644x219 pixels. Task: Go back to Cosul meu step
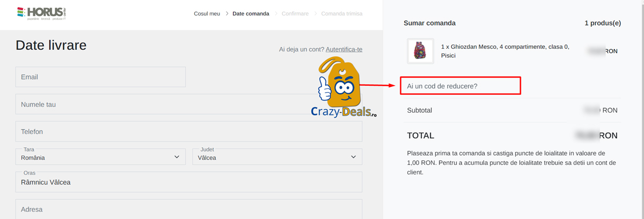point(207,13)
